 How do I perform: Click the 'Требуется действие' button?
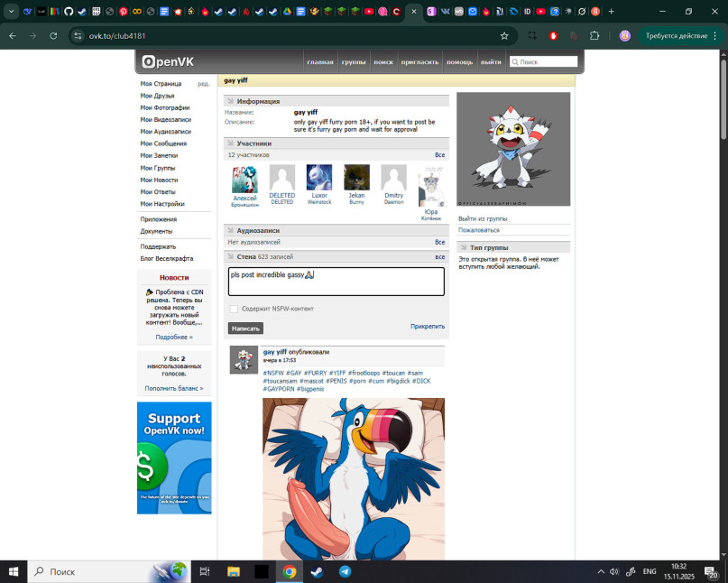(x=676, y=36)
